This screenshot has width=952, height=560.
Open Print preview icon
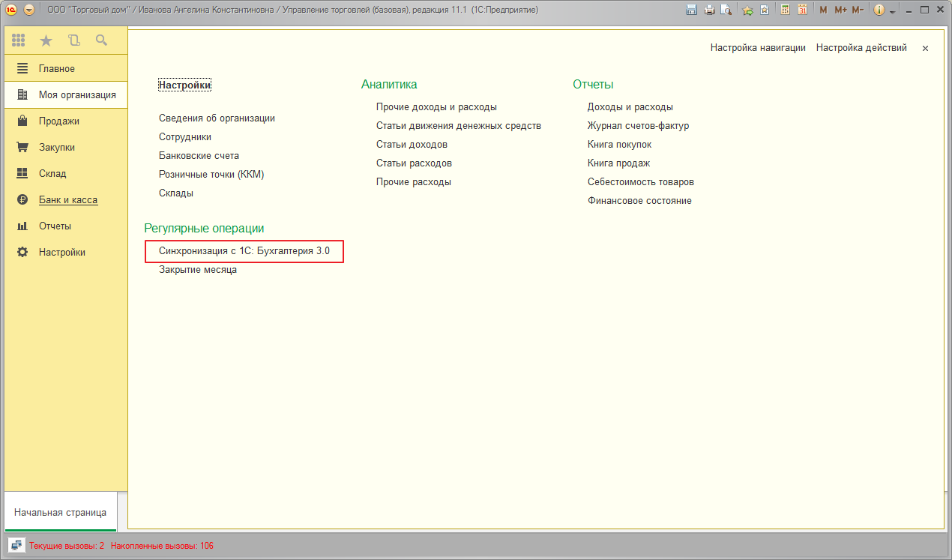point(726,10)
